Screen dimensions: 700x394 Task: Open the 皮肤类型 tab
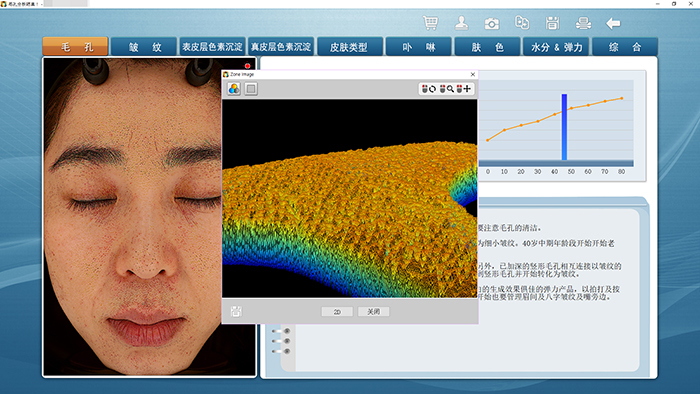pyautogui.click(x=350, y=47)
